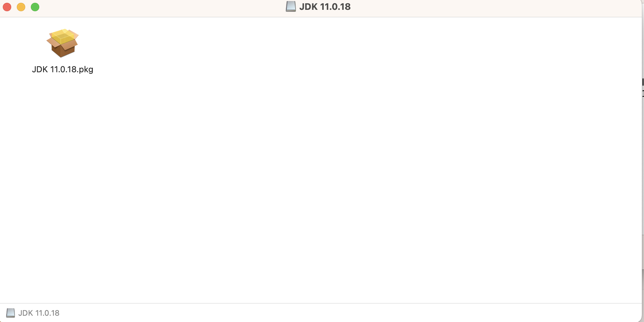
Task: Minimize the window using the yellow button
Action: (21, 7)
